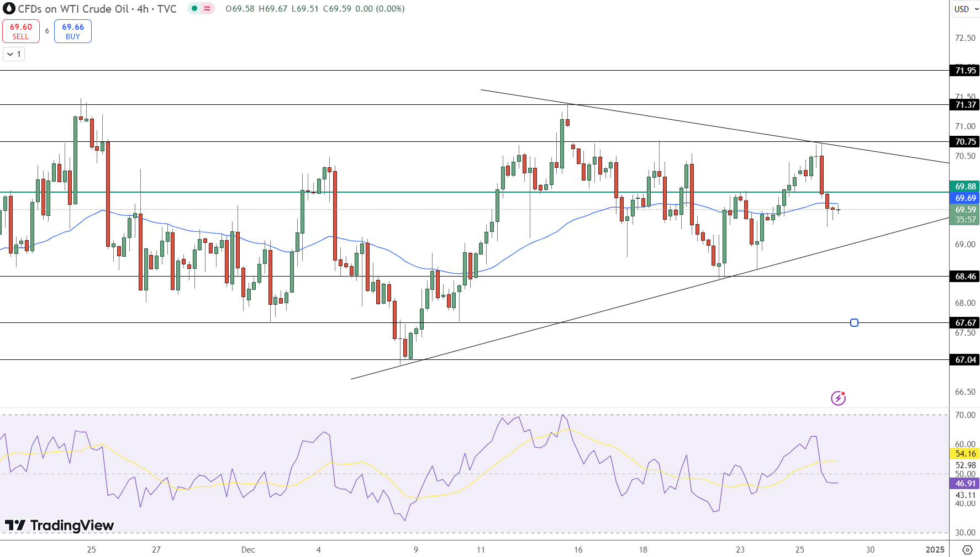Click the 35:57 candle countdown timer
The height and width of the screenshot is (557, 980).
(965, 220)
